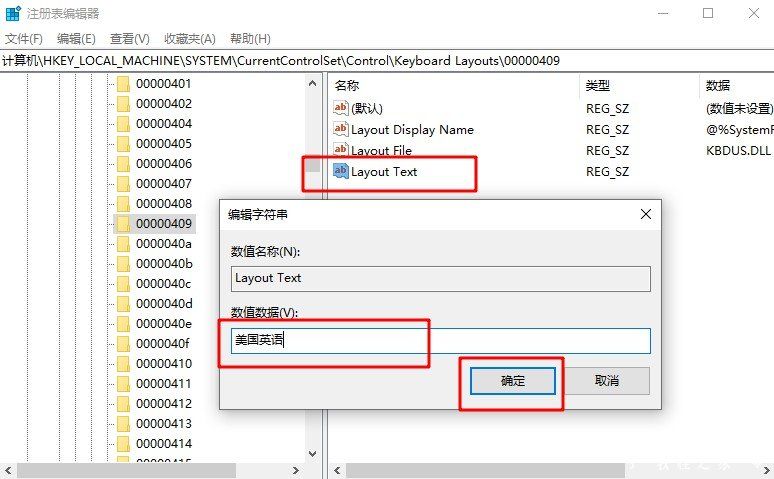Viewport: 774px width, 479px height.
Task: Maximize the Registry Editor window
Action: 708,13
